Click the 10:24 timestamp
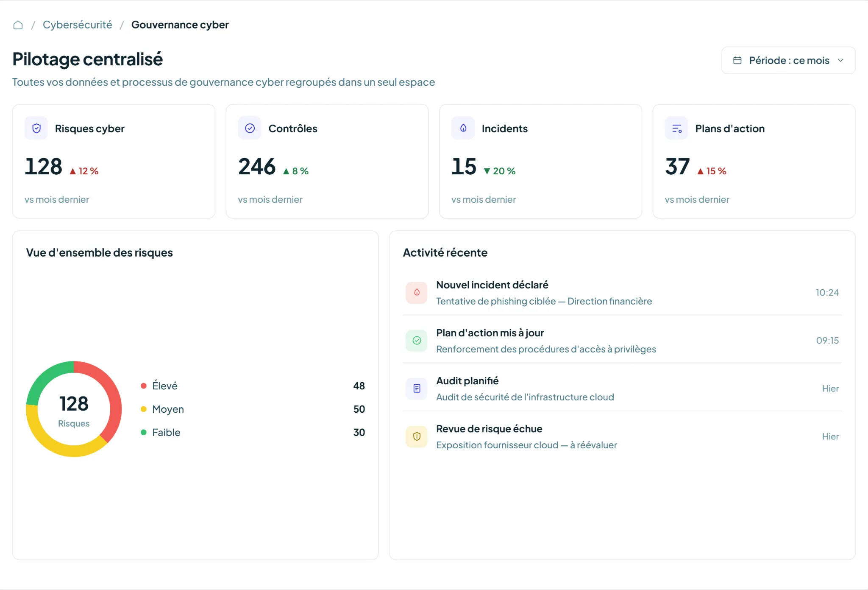 point(827,293)
